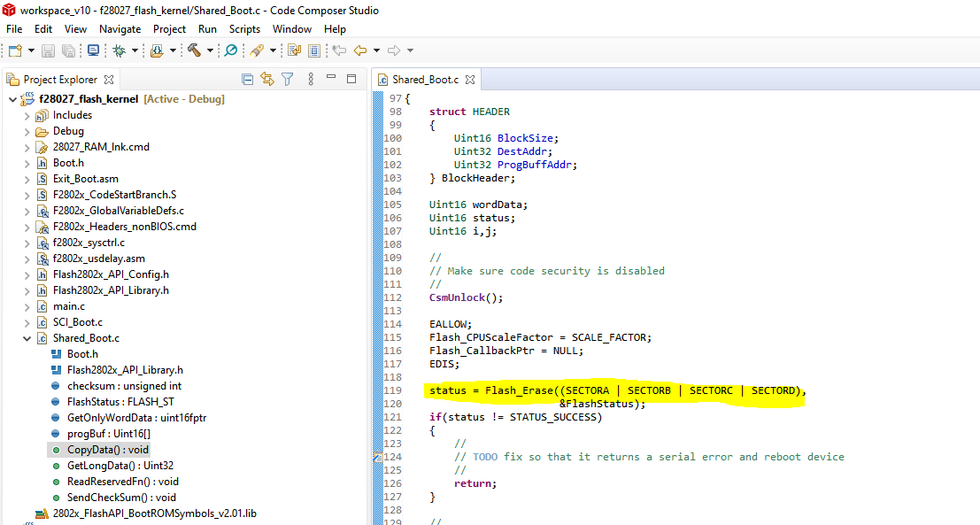Screen dimensions: 980x525
Task: Click the Flash load program icon
Action: [157, 50]
